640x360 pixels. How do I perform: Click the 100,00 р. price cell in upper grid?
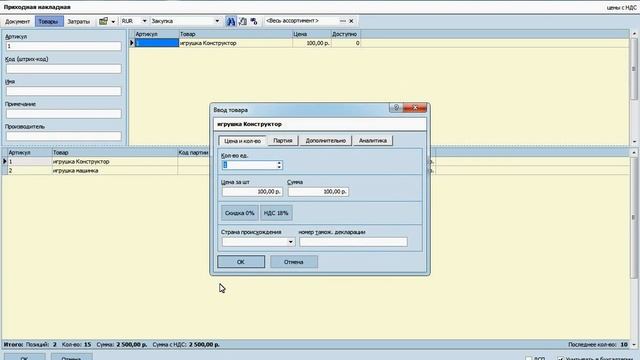[312, 43]
